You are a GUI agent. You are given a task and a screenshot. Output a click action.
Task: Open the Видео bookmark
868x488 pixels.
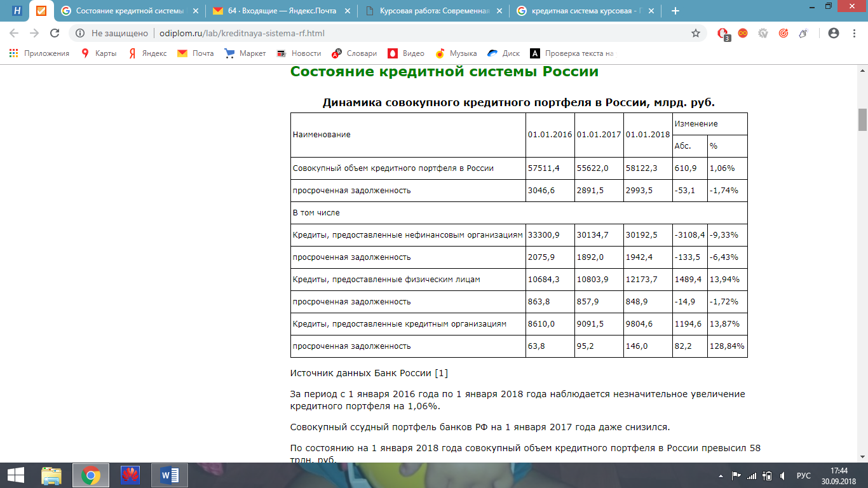406,53
